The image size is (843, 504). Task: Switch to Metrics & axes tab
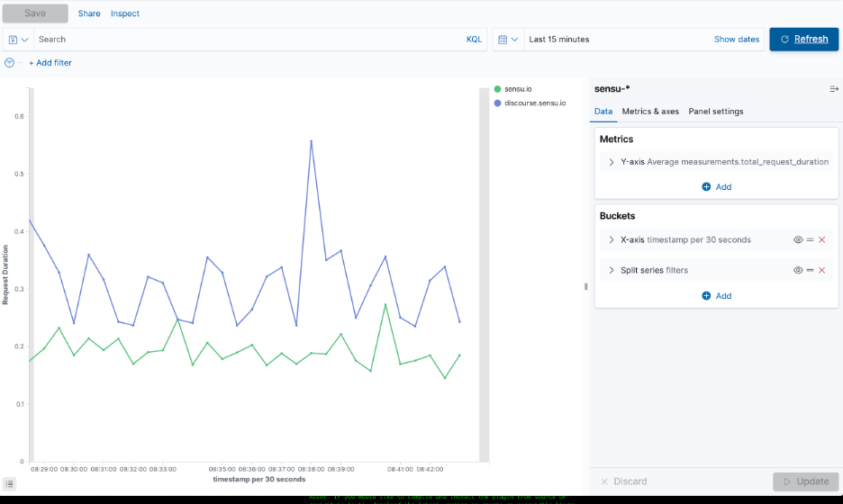pyautogui.click(x=650, y=112)
